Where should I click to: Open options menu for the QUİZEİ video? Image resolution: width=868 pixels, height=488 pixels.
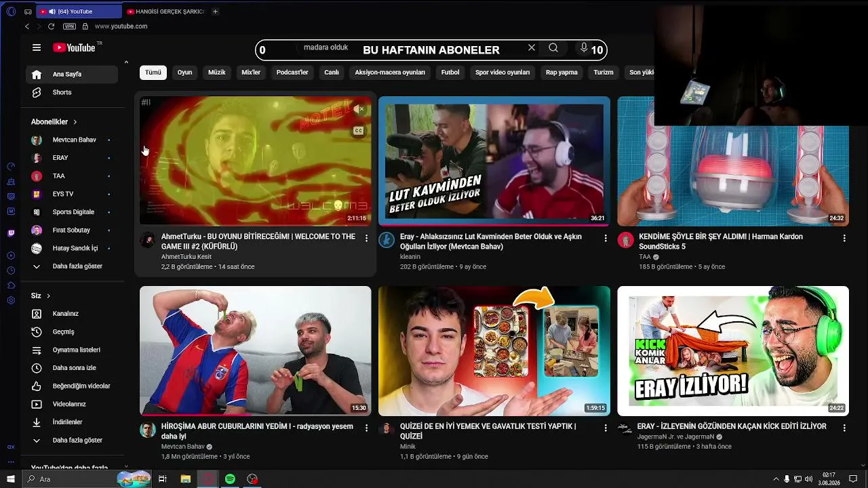pyautogui.click(x=606, y=428)
